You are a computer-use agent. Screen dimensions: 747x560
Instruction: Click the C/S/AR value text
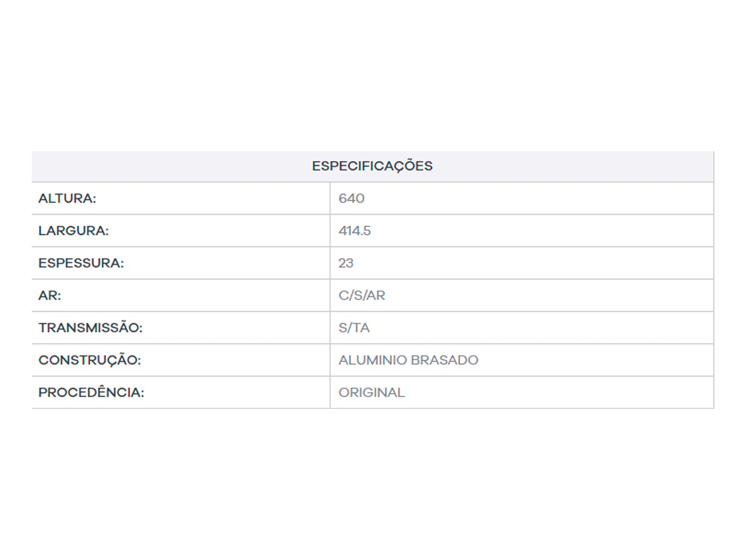(x=362, y=296)
